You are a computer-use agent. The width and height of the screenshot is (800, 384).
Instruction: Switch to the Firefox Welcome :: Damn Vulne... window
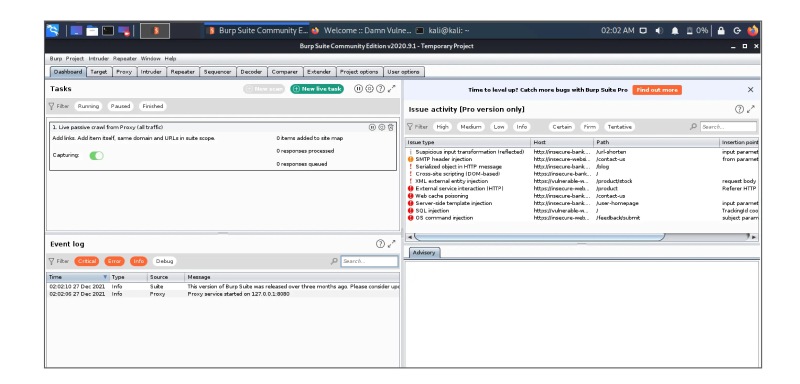[x=362, y=31]
